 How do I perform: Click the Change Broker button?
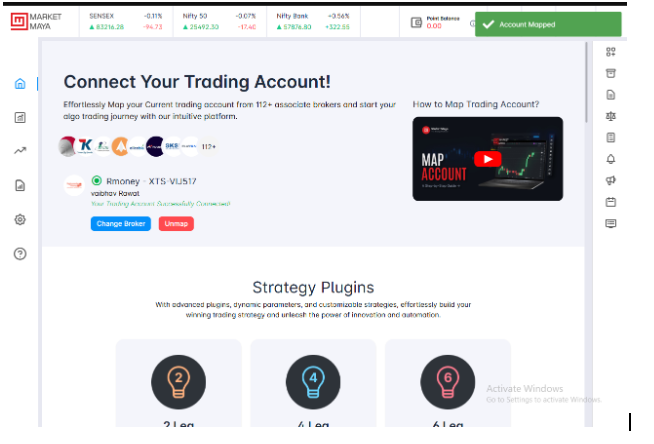click(121, 223)
